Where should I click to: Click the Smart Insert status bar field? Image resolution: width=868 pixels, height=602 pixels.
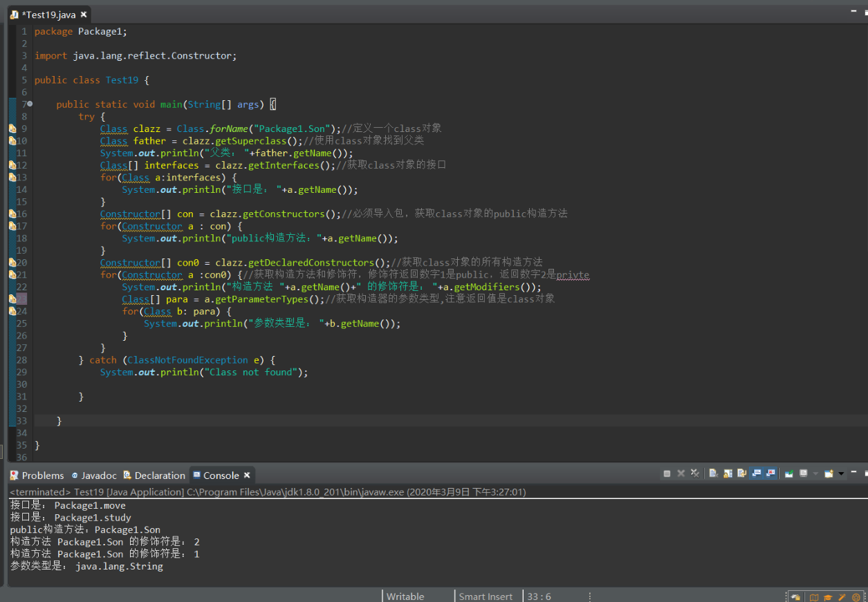coord(486,596)
